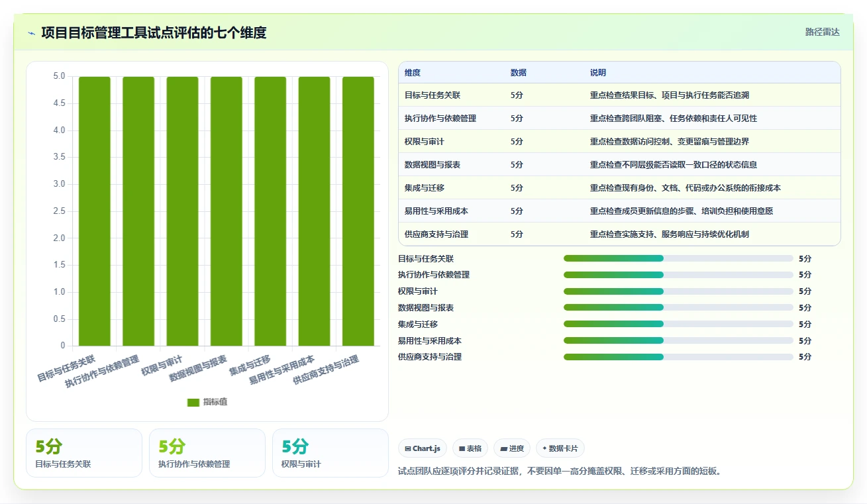This screenshot has height=504, width=867.
Task: Click table cell 权限与审计
Action: tap(425, 142)
